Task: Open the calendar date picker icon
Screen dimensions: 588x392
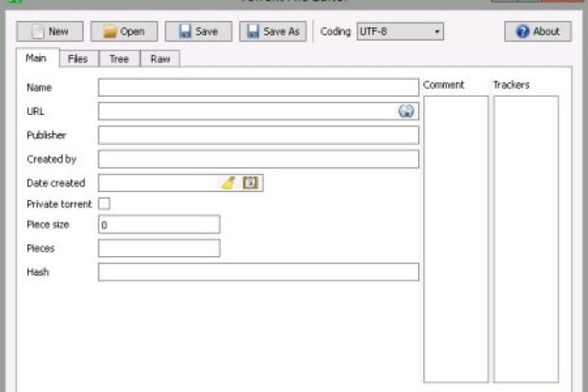Action: pos(251,183)
